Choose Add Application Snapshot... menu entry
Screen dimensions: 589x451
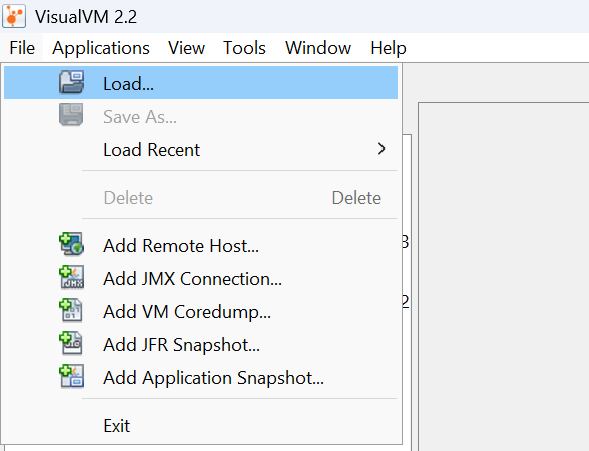point(201,378)
